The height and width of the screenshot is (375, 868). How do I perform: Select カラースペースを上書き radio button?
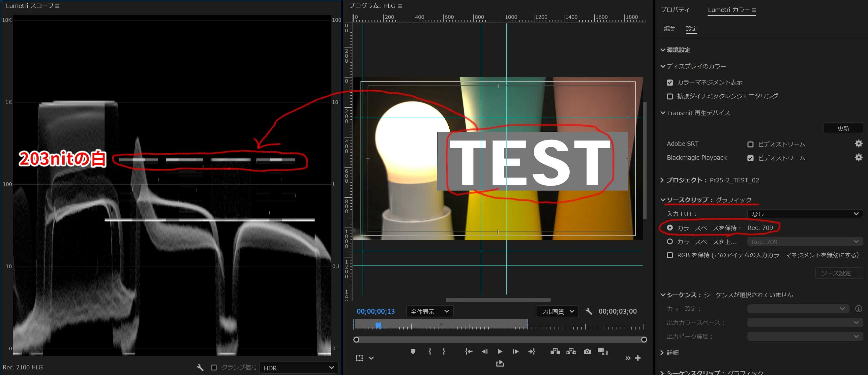[670, 241]
